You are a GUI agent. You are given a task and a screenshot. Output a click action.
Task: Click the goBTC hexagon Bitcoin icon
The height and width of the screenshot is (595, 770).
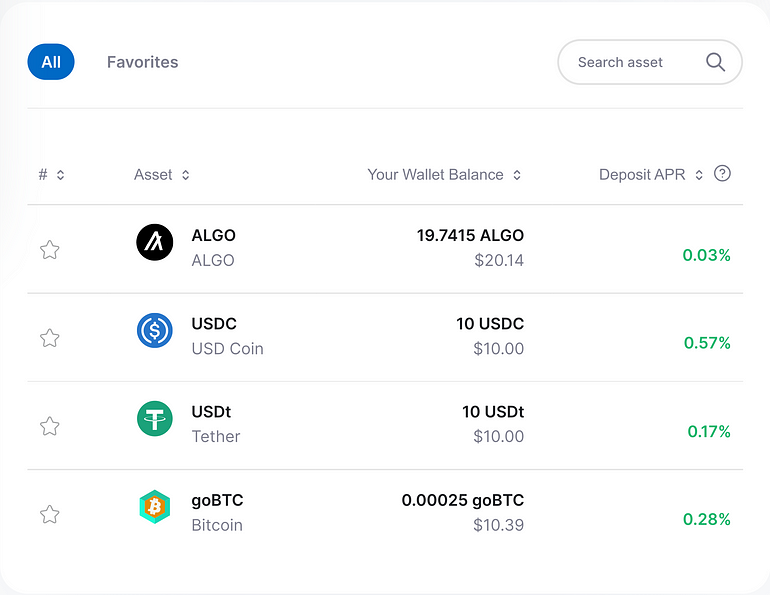(155, 507)
